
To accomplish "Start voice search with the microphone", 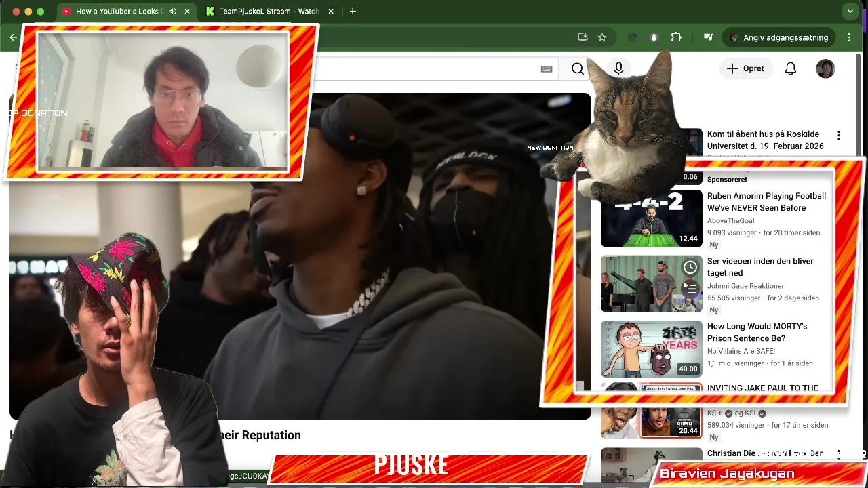I will coord(618,68).
